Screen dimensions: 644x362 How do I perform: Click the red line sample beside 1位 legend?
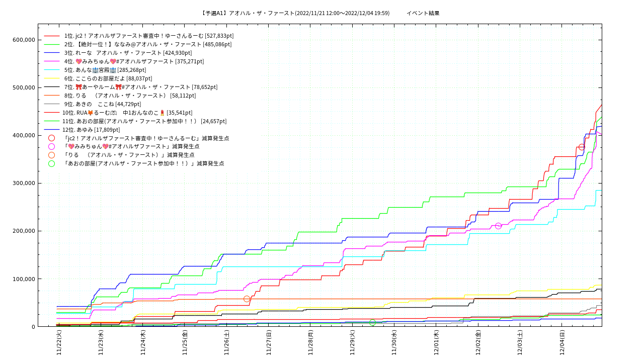coord(51,36)
